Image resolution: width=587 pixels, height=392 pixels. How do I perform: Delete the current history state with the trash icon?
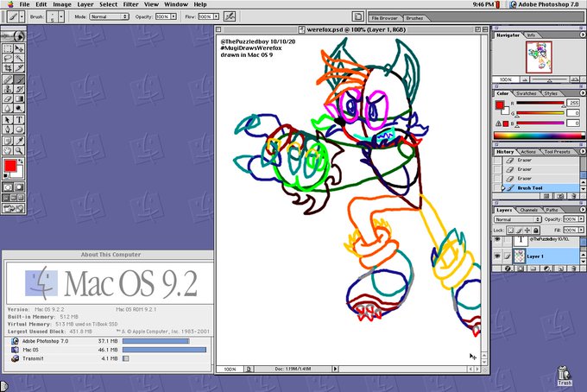(x=573, y=196)
